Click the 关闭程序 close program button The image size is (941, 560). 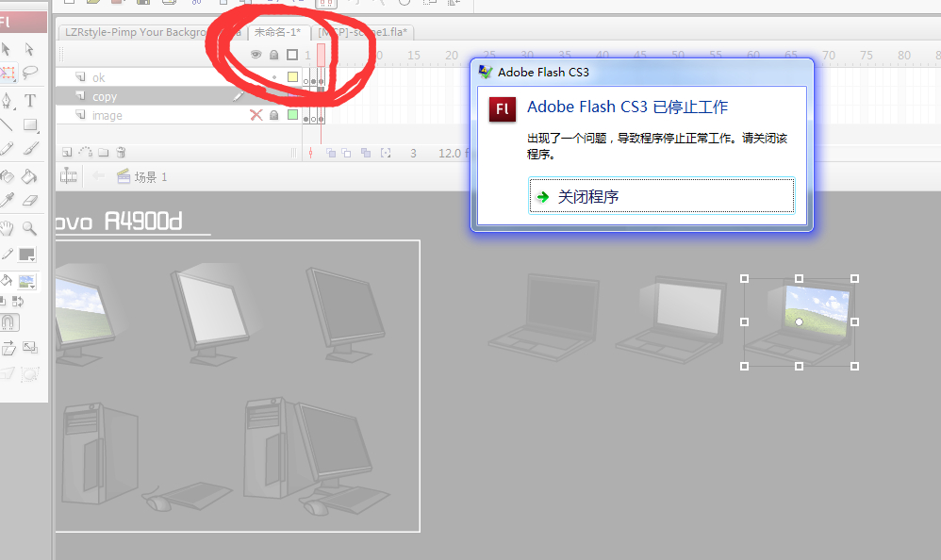661,196
